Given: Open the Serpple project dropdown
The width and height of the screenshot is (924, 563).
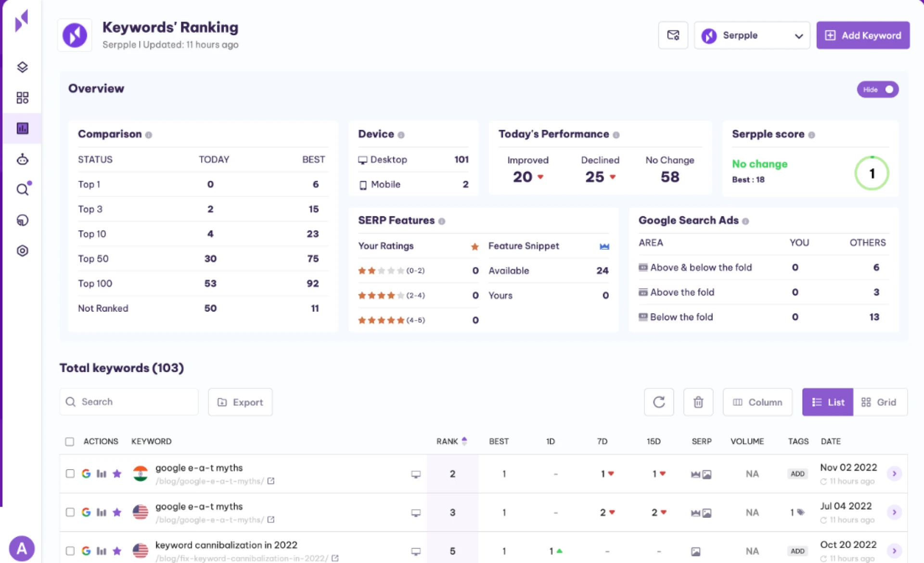Looking at the screenshot, I should point(752,35).
